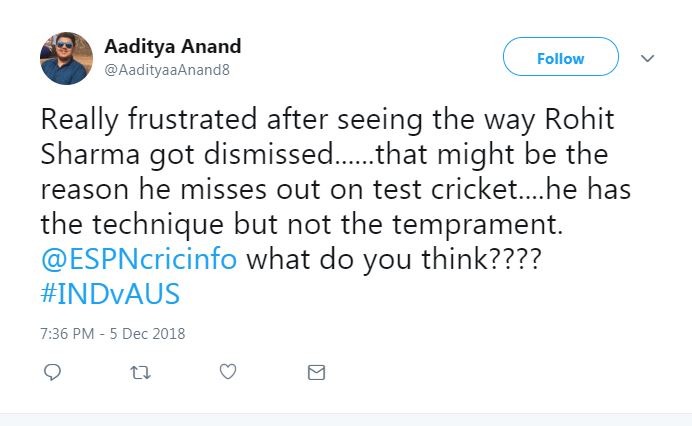Click the display name Aaditya Anand
The height and width of the screenshot is (426, 692).
coord(172,47)
